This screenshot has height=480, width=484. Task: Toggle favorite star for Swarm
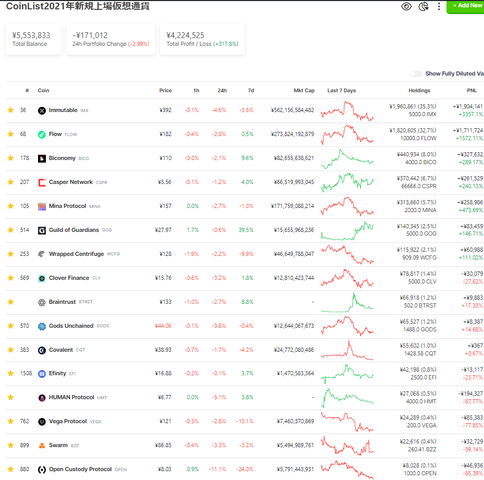[11, 445]
